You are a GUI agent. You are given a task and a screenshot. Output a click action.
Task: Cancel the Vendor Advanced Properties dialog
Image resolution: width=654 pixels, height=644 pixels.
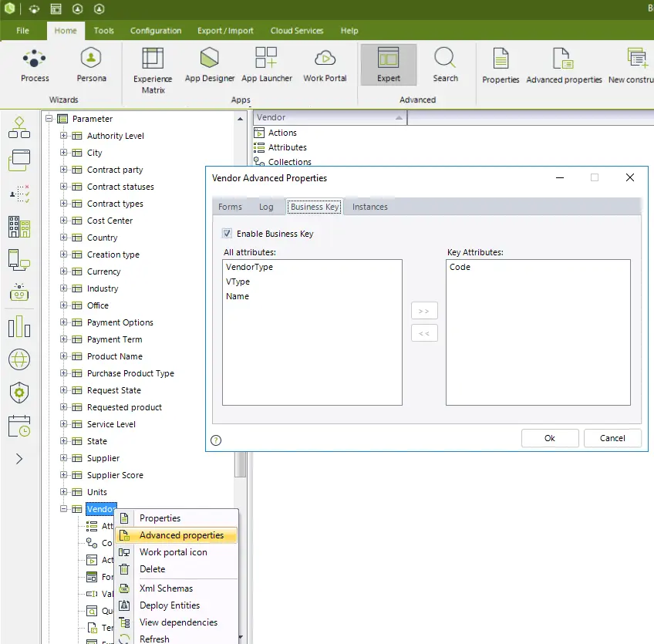[x=612, y=438]
